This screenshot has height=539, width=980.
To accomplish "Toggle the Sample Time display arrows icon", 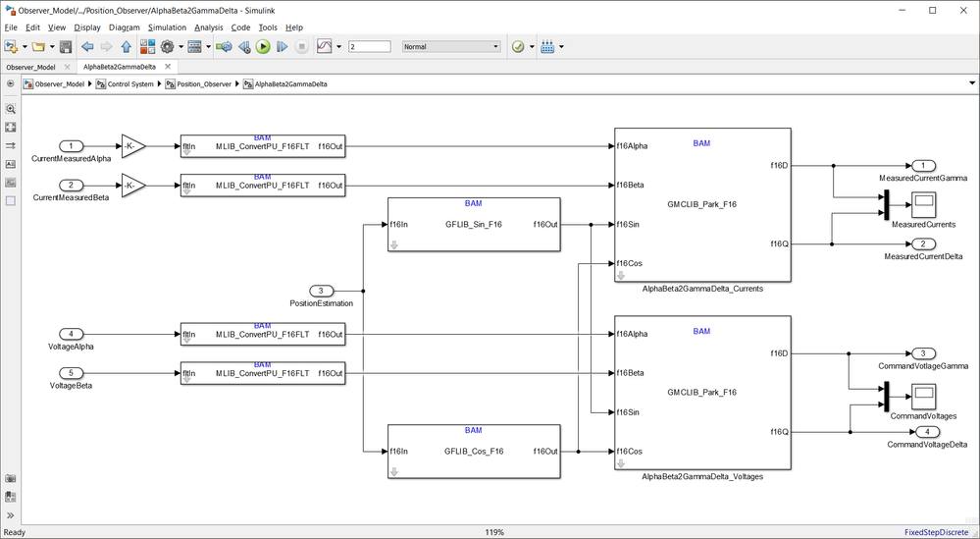I will (x=11, y=145).
